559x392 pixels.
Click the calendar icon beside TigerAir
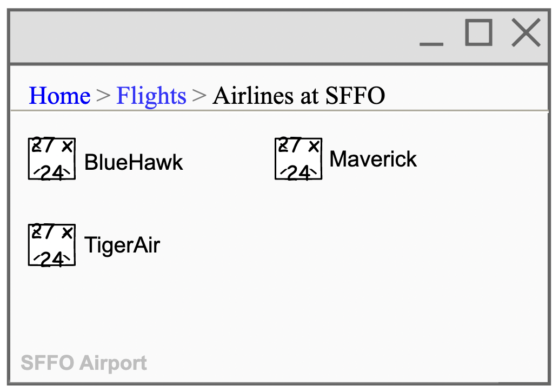(51, 244)
